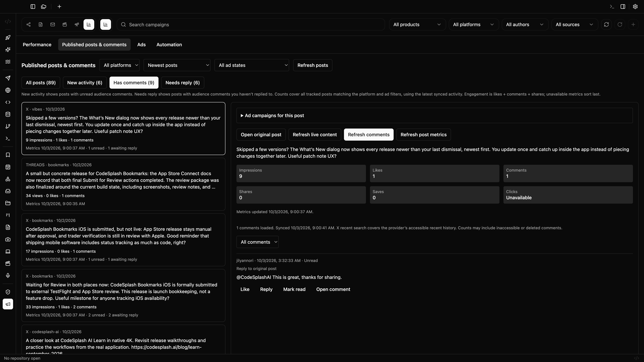This screenshot has width=644, height=362.
Task: Open the rocket icon in left sidebar
Action: [8, 38]
